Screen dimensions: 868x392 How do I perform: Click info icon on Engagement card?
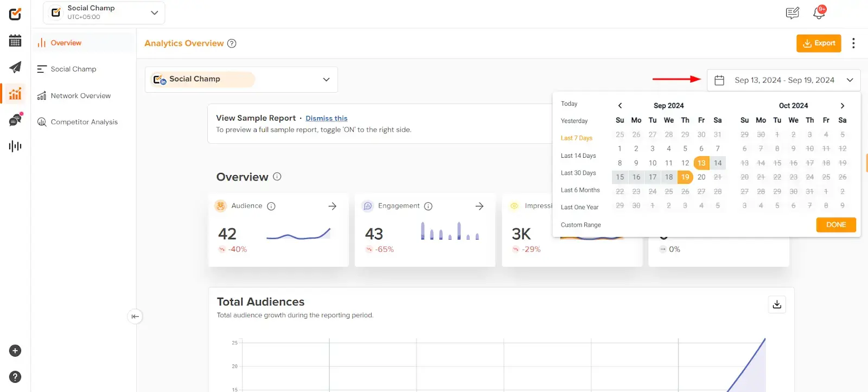point(428,206)
